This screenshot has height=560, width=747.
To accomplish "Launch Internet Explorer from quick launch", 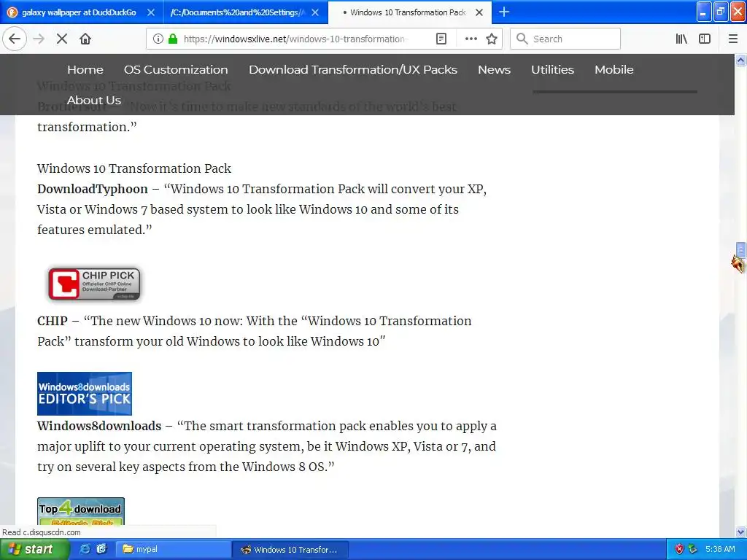I will (85, 549).
